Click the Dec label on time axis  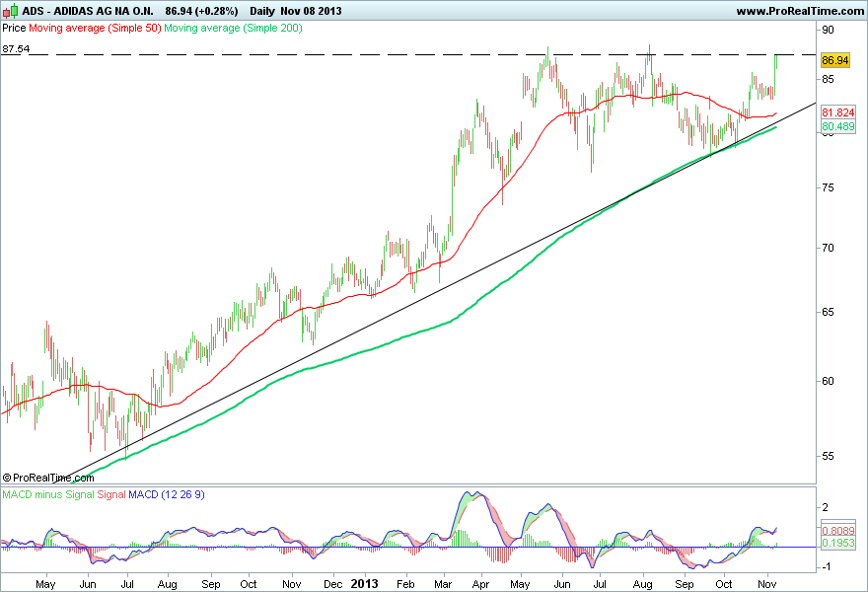tap(333, 584)
